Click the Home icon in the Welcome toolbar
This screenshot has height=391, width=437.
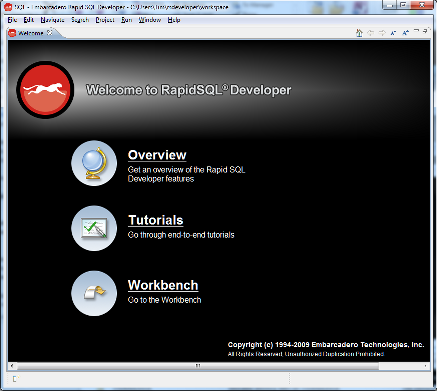pyautogui.click(x=359, y=33)
